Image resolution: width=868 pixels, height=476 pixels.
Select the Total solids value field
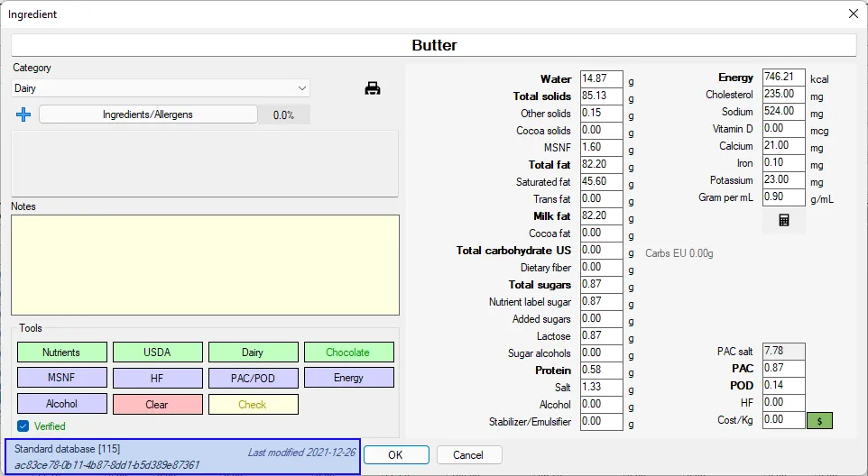pyautogui.click(x=601, y=96)
